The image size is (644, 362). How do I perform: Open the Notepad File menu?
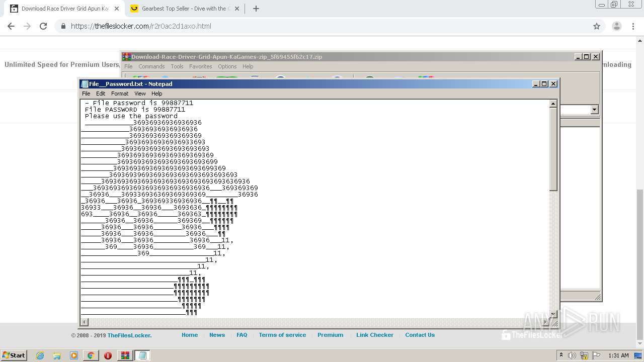coord(86,94)
